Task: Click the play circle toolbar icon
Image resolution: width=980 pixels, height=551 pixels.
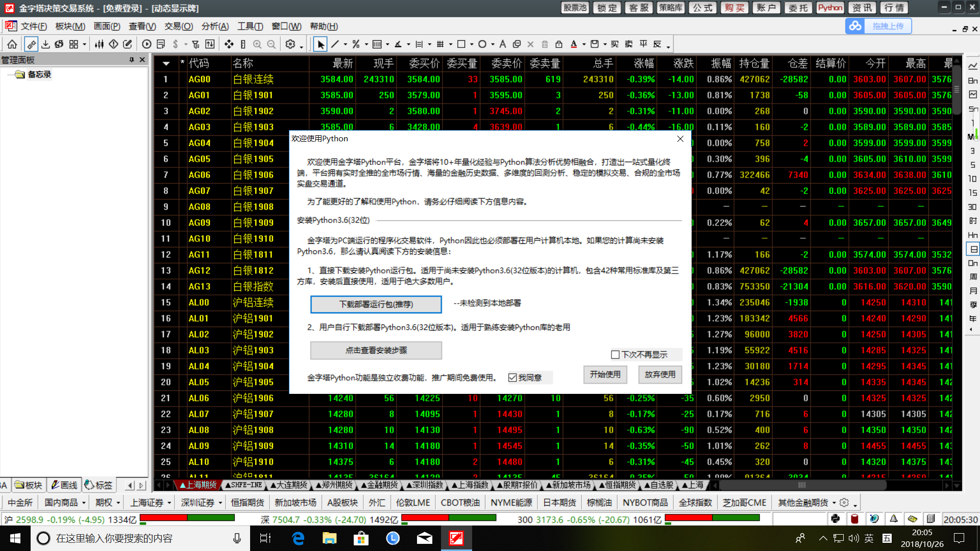Action: coord(146,44)
